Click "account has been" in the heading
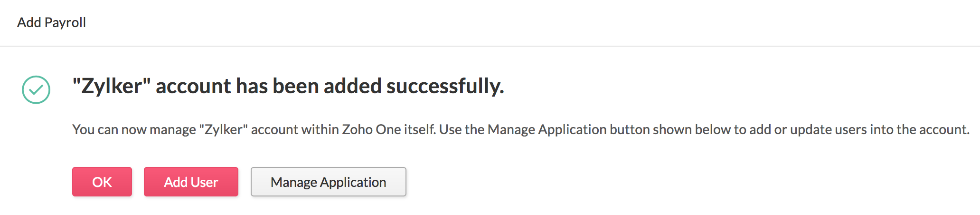Viewport: 980px width, 215px height. point(237,86)
